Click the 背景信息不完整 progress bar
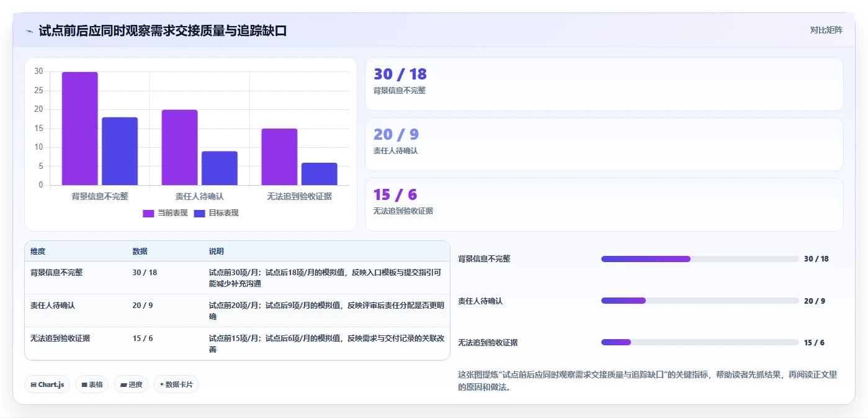 (x=700, y=259)
